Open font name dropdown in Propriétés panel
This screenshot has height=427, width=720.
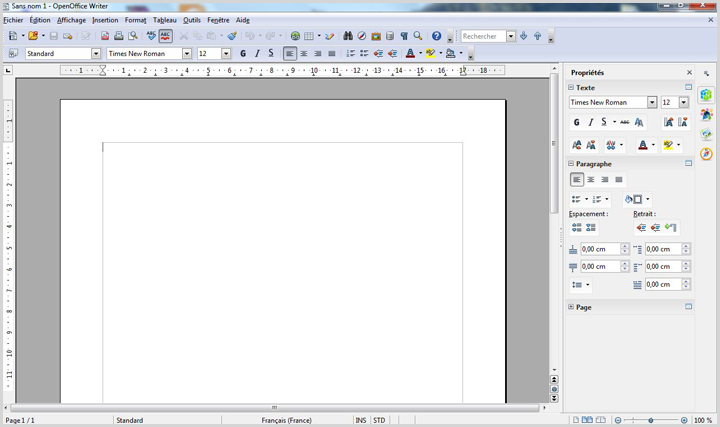(652, 102)
